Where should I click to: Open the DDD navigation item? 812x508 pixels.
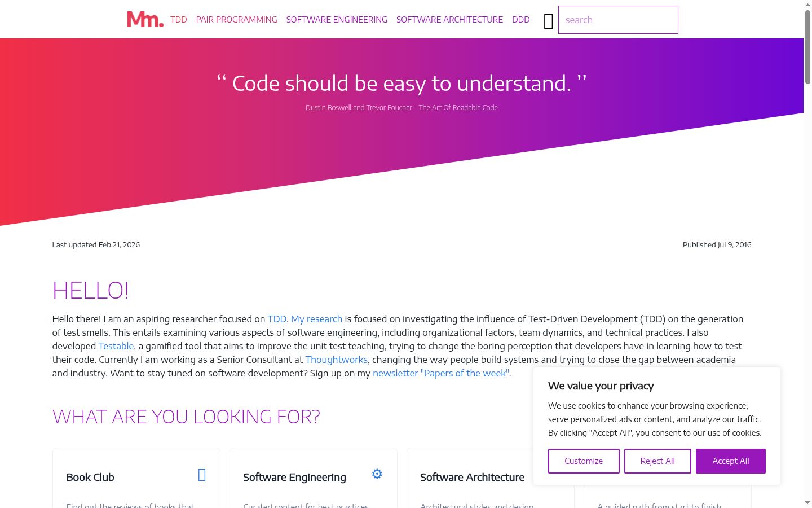point(521,20)
